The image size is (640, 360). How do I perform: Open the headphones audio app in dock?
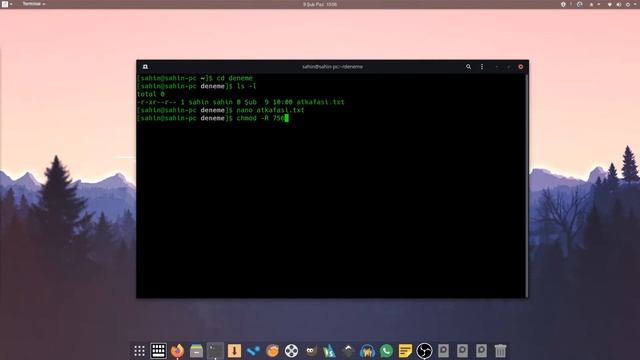[x=367, y=351]
